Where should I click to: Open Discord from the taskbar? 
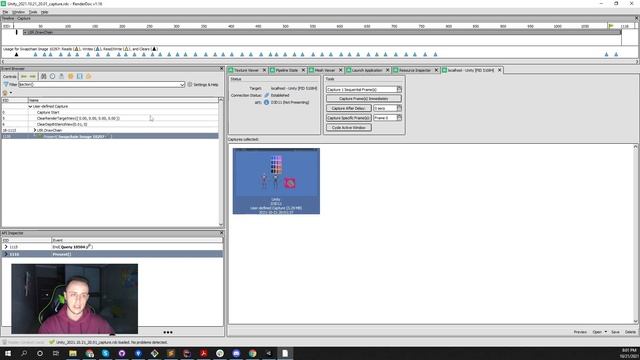236,353
